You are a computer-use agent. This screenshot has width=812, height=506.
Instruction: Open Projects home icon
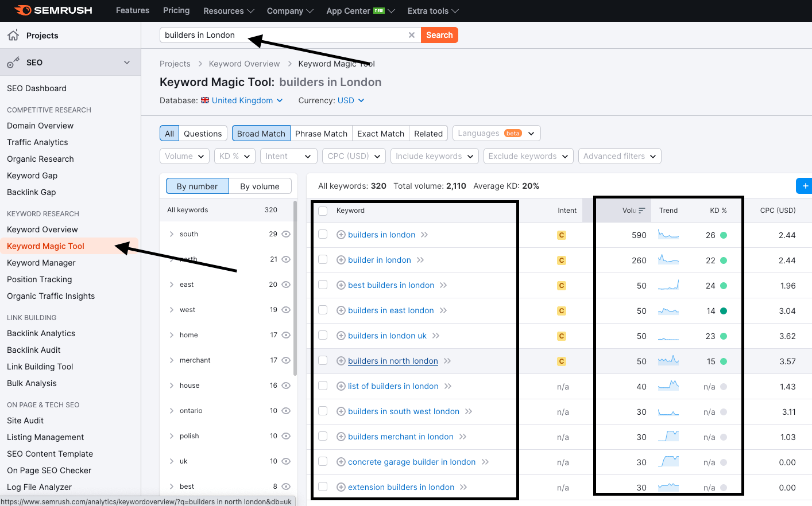coord(13,35)
